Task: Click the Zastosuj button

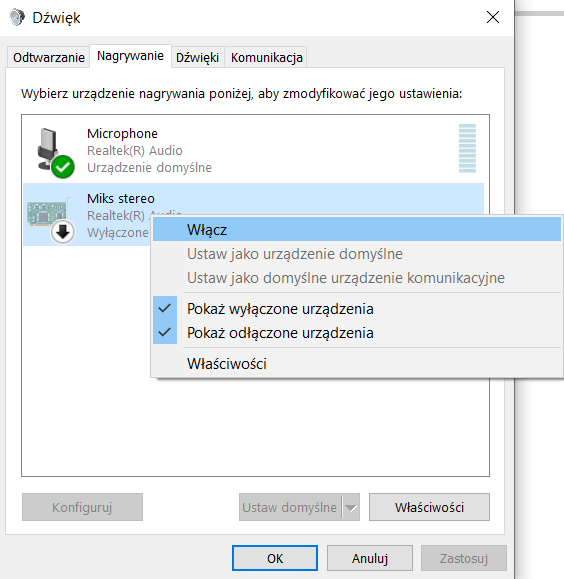Action: (464, 558)
